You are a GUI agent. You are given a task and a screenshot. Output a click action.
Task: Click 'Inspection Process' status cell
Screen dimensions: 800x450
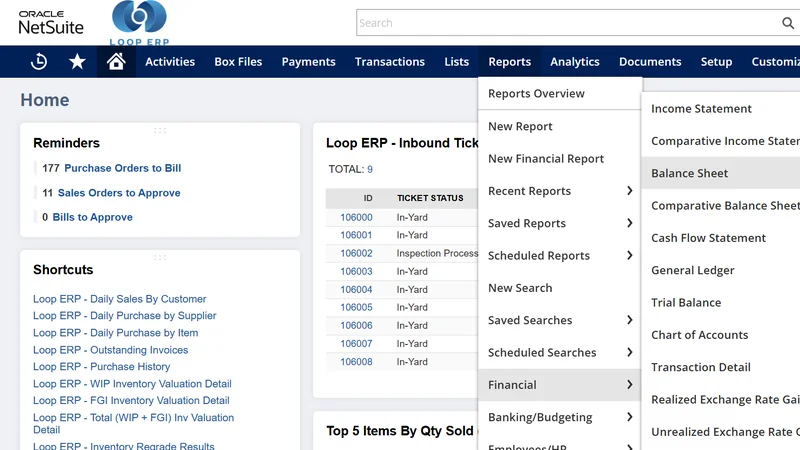pyautogui.click(x=437, y=254)
